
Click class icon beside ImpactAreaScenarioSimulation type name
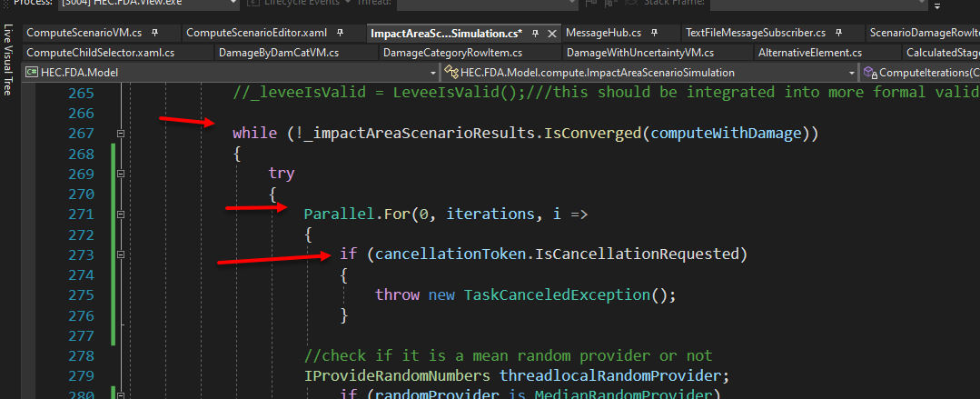[x=451, y=73]
